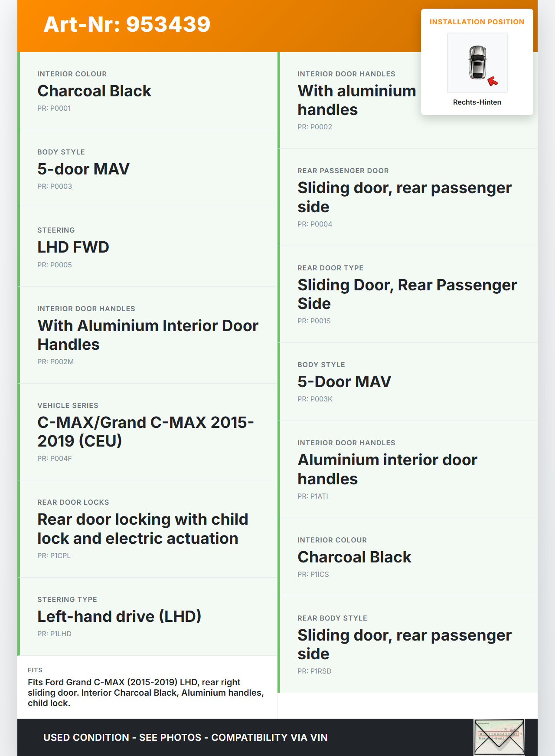Click the C-MAX/Grand C-MAX 2015-2019 (CEU) series
555x756 pixels.
tap(145, 432)
